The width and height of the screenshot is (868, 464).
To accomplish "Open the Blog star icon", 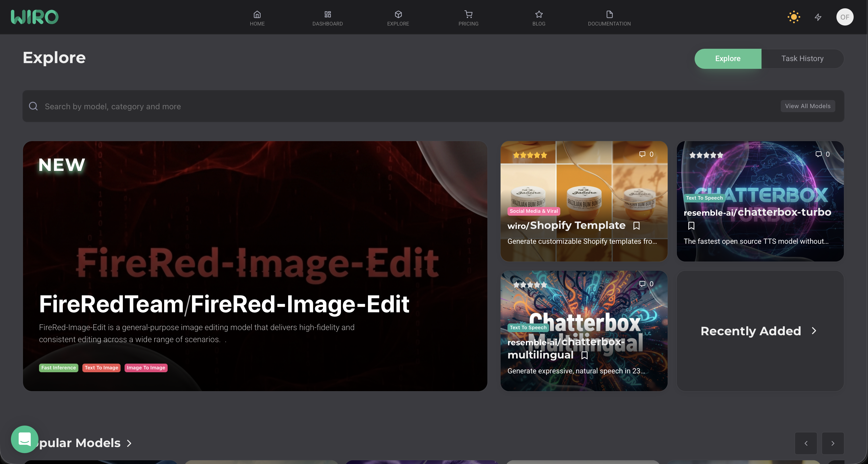I will coord(538,14).
